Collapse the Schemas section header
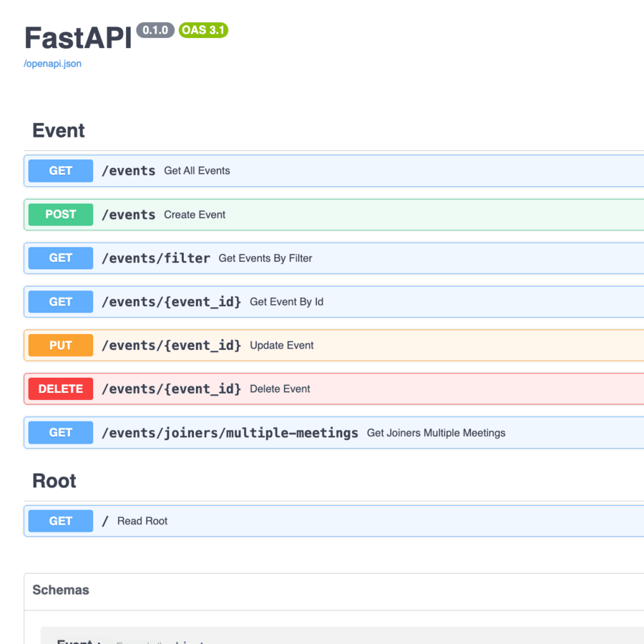The width and height of the screenshot is (644, 644). [x=61, y=590]
